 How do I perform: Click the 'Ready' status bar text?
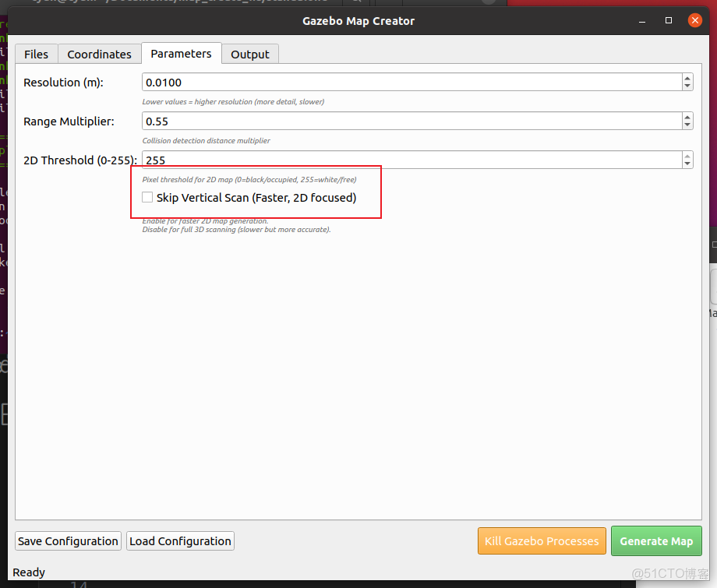point(29,572)
